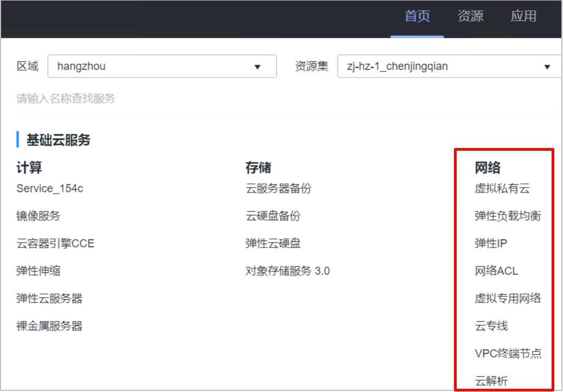This screenshot has height=392, width=563.
Task: Open the 资源 tab
Action: (x=470, y=16)
